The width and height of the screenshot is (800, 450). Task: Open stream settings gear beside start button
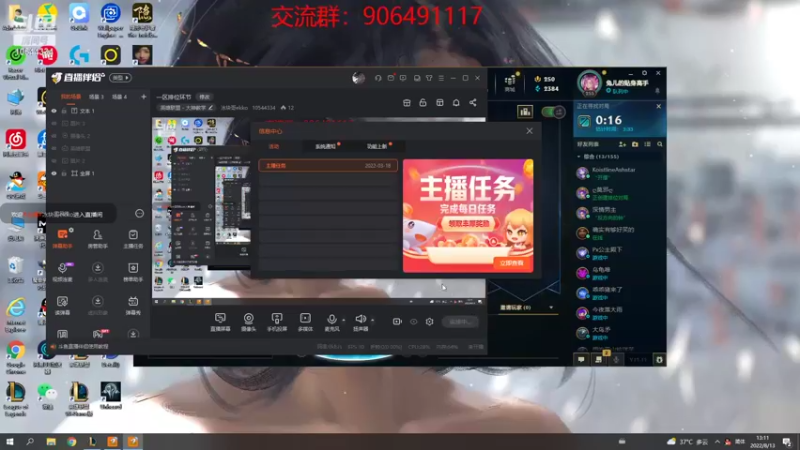pyautogui.click(x=430, y=321)
